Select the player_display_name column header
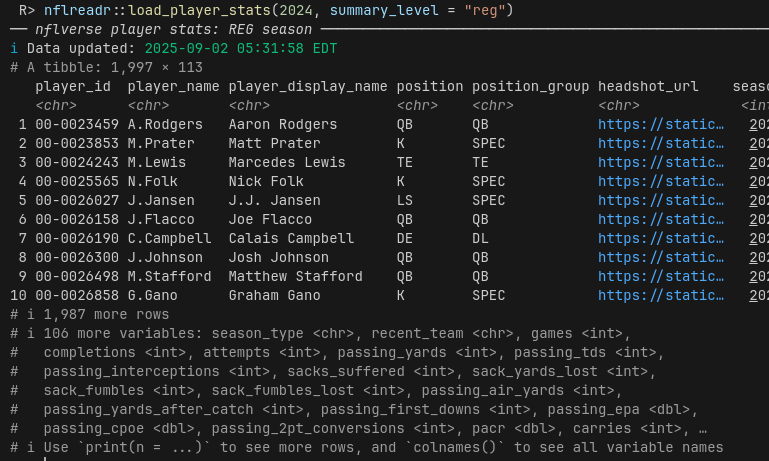Image resolution: width=769 pixels, height=461 pixels. (x=308, y=87)
